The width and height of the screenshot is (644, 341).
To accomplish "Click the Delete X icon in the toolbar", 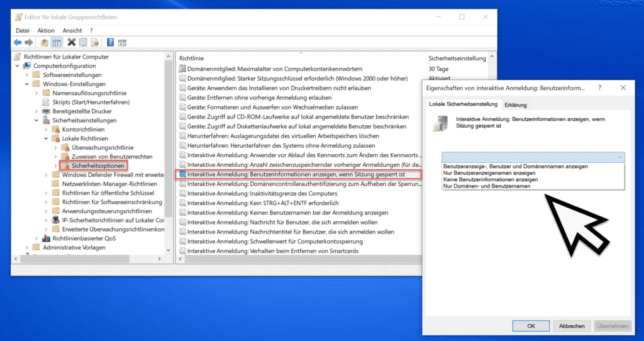I will (x=72, y=42).
